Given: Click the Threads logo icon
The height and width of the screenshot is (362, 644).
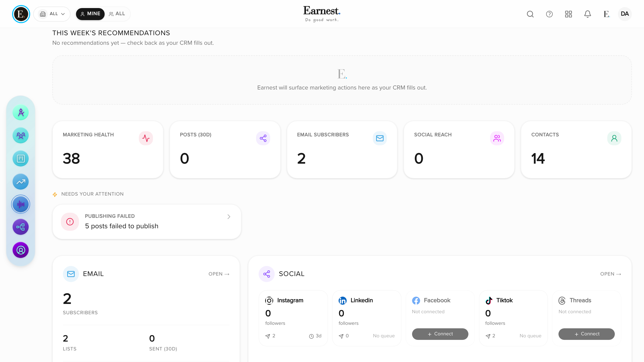Looking at the screenshot, I should click(562, 300).
